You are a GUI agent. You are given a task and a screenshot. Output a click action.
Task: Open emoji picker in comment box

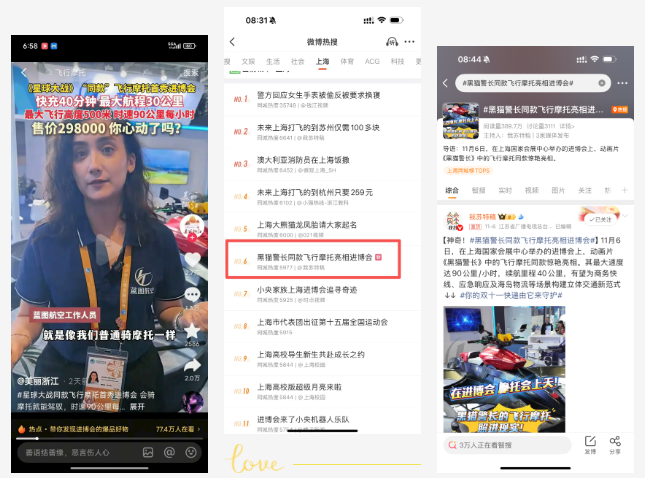pyautogui.click(x=191, y=452)
